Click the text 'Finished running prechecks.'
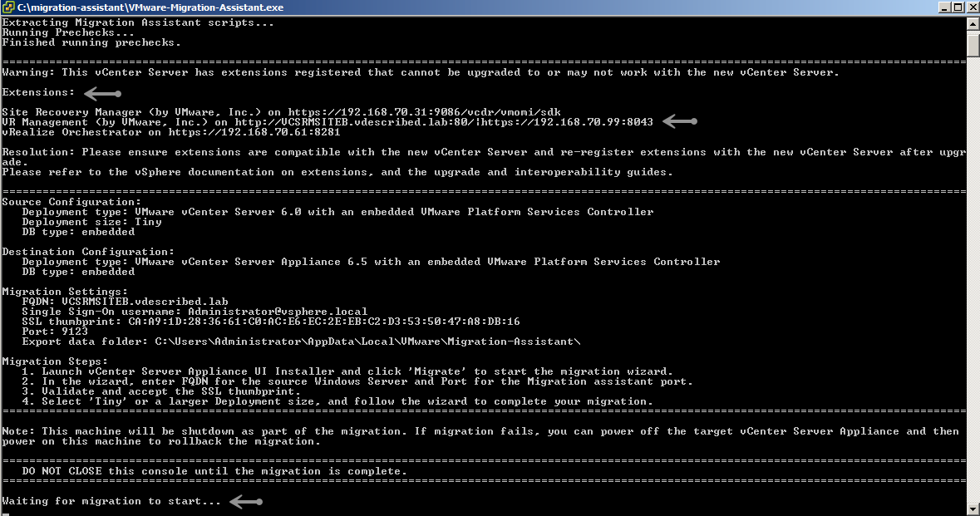The width and height of the screenshot is (980, 516). point(91,42)
